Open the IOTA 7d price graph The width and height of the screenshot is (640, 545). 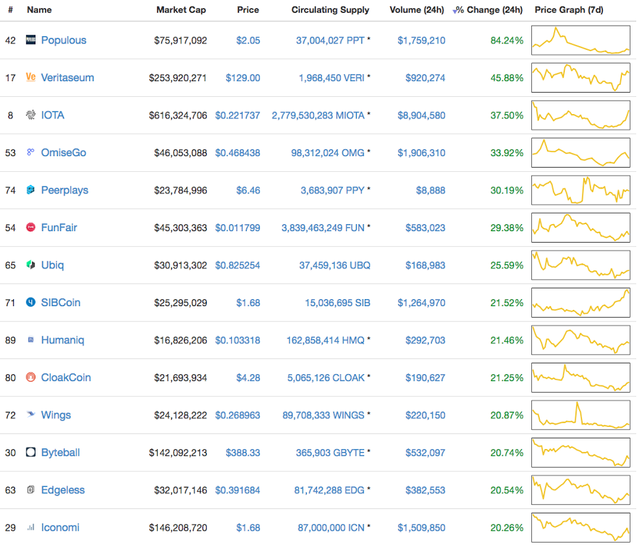pos(580,115)
